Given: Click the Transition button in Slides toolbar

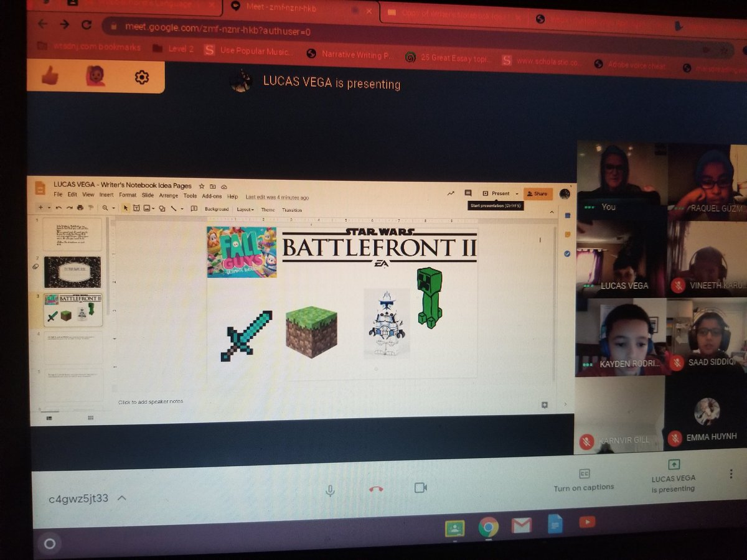Looking at the screenshot, I should point(292,210).
